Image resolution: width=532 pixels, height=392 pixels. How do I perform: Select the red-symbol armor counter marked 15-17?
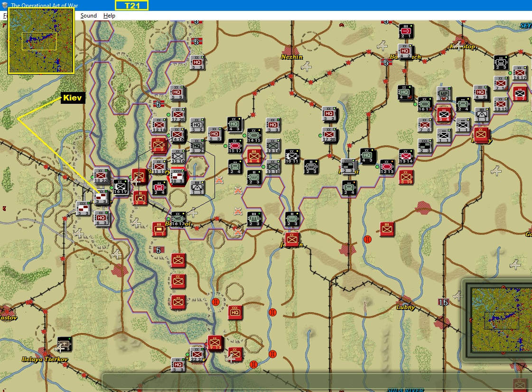[235, 146]
